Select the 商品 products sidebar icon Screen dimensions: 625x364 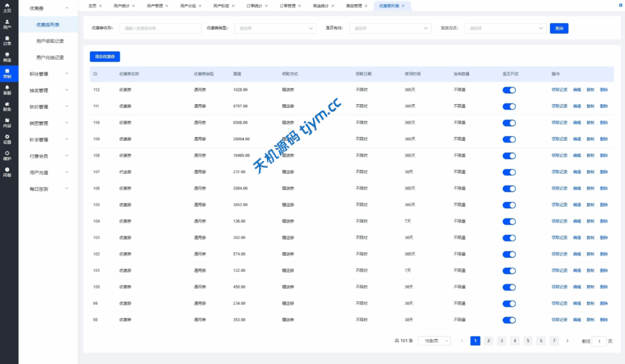click(7, 57)
